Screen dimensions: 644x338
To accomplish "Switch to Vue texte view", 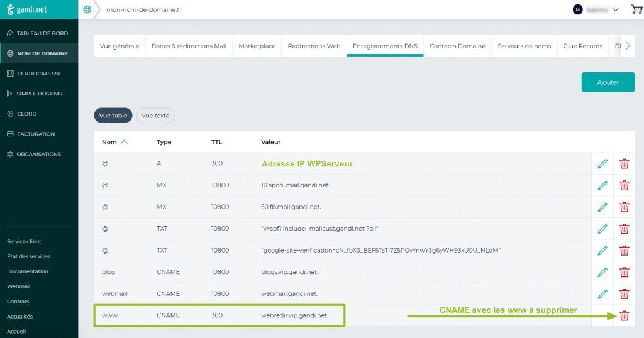I will pos(155,116).
